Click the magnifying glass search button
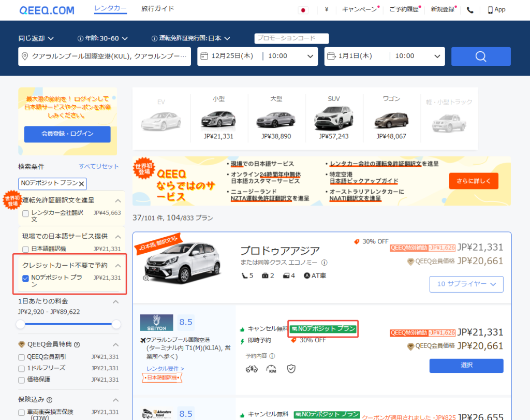This screenshot has height=420, width=530. [480, 56]
